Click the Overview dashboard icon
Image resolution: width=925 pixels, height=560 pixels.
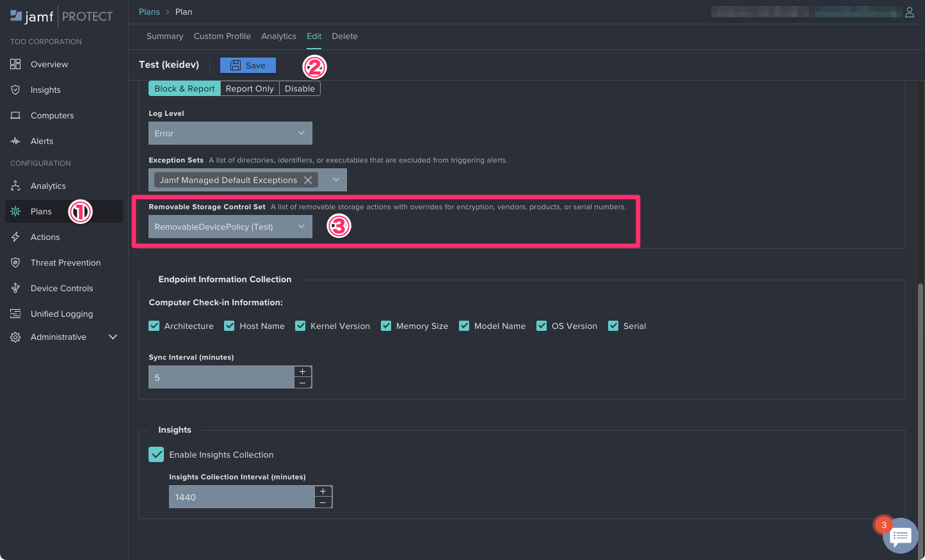coord(15,64)
